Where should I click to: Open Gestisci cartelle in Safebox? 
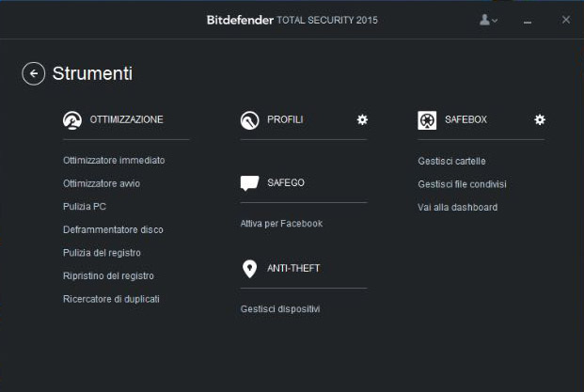451,161
